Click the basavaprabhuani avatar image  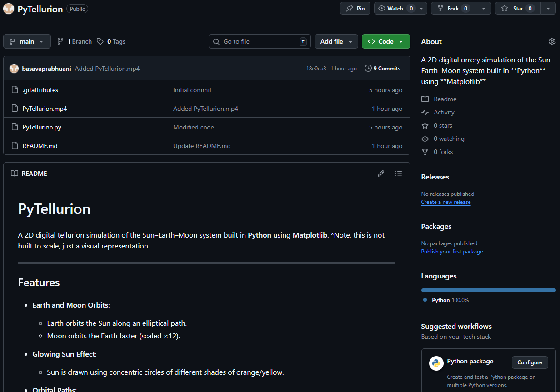(14, 69)
